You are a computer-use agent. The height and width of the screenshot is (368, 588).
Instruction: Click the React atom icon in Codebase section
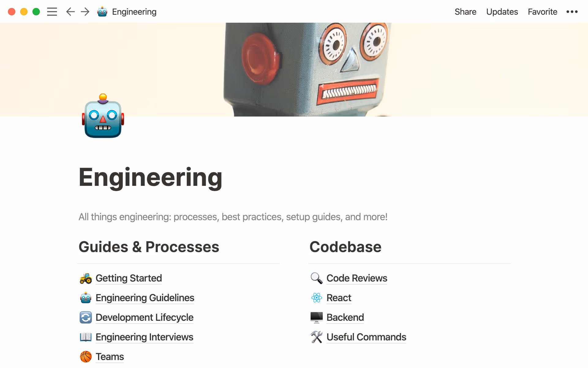[317, 298]
